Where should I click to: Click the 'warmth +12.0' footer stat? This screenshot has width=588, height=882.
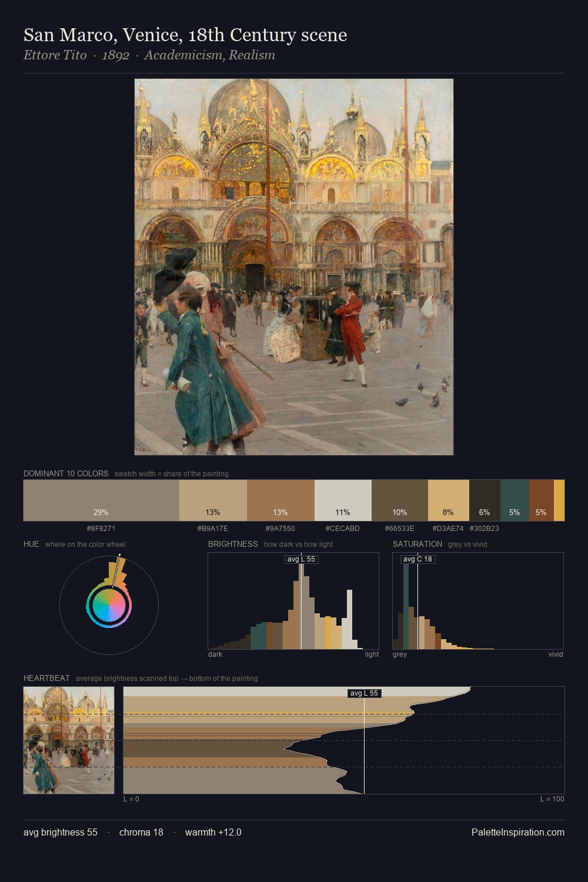point(213,832)
